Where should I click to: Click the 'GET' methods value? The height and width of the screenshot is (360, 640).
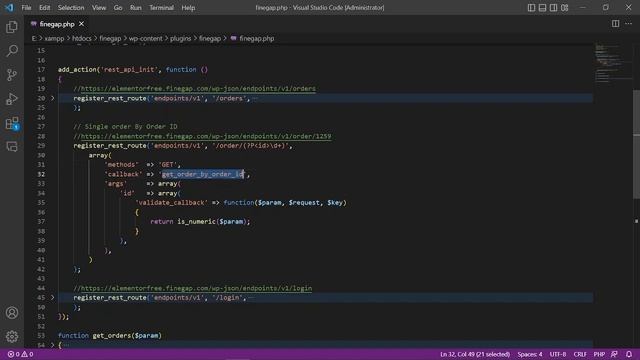[167, 164]
